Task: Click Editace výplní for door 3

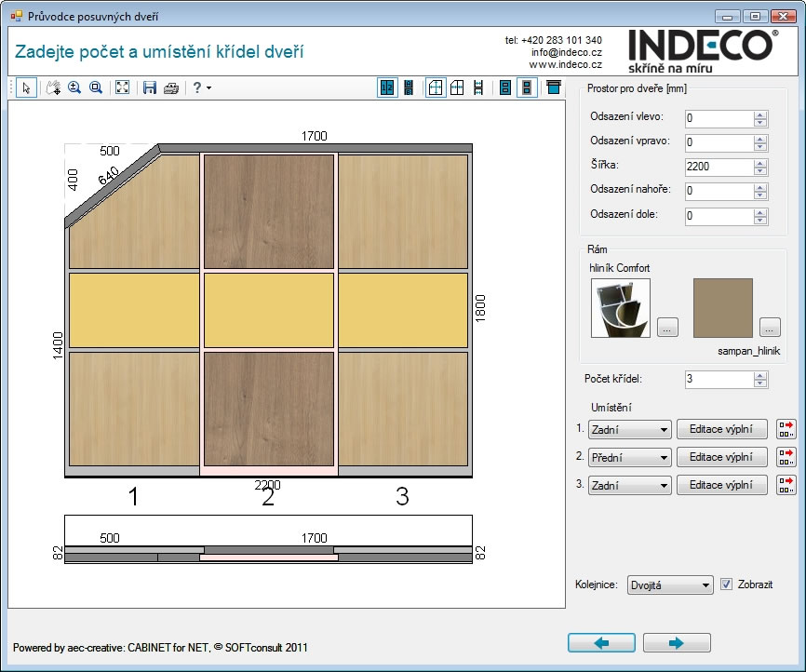Action: pyautogui.click(x=721, y=485)
